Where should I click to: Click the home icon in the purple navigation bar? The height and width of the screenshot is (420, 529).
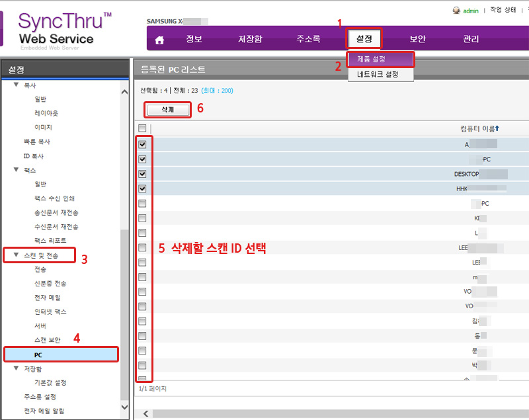pos(159,38)
